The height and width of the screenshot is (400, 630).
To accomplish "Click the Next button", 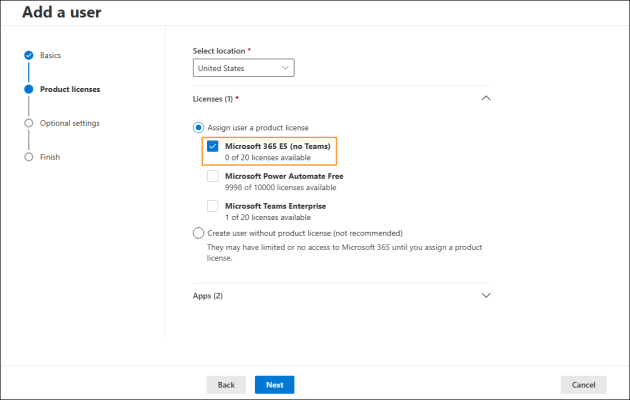I will [274, 385].
